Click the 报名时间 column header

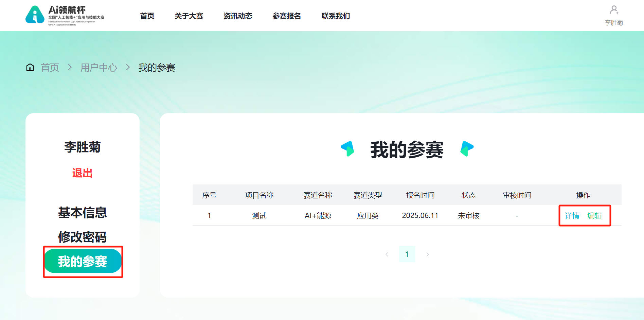coord(420,195)
